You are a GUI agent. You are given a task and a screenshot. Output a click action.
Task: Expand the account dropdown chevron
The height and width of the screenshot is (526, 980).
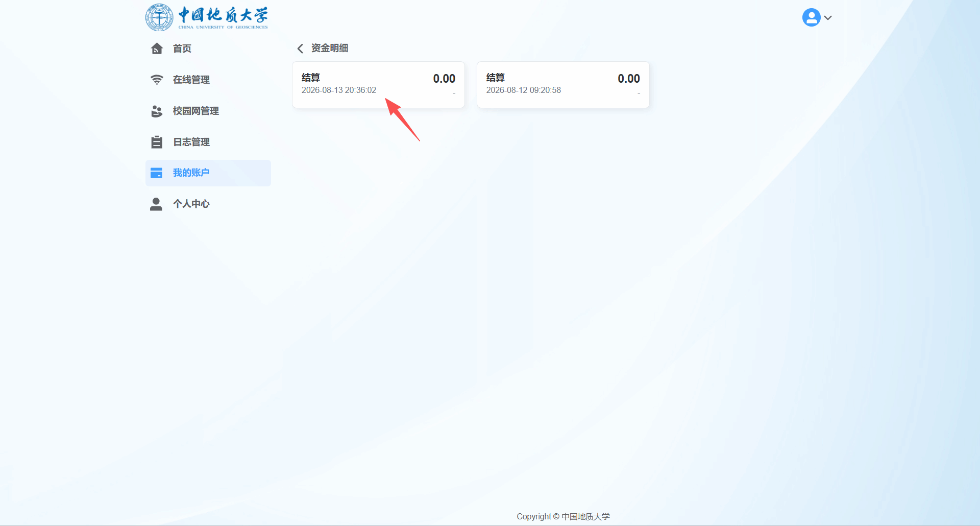pos(828,18)
